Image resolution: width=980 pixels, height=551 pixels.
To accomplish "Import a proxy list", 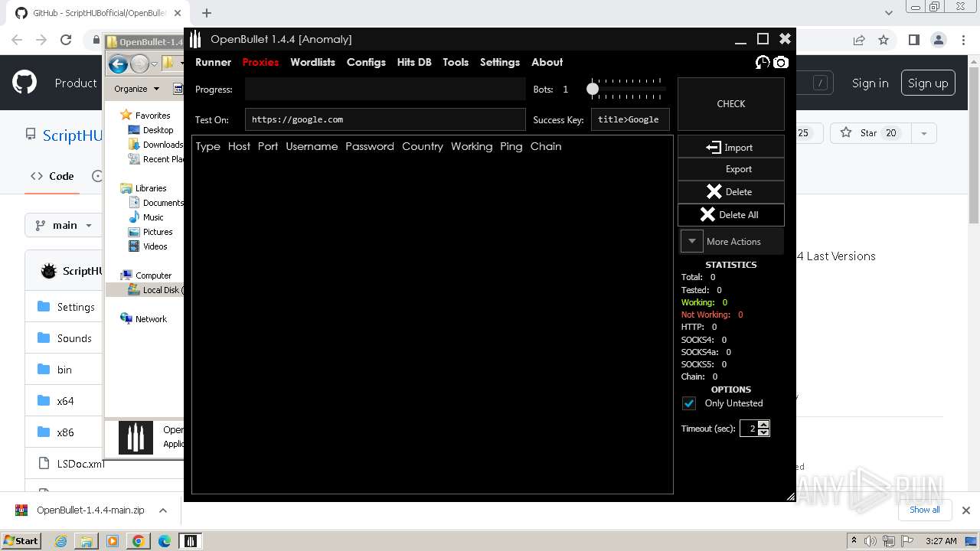I will [731, 147].
